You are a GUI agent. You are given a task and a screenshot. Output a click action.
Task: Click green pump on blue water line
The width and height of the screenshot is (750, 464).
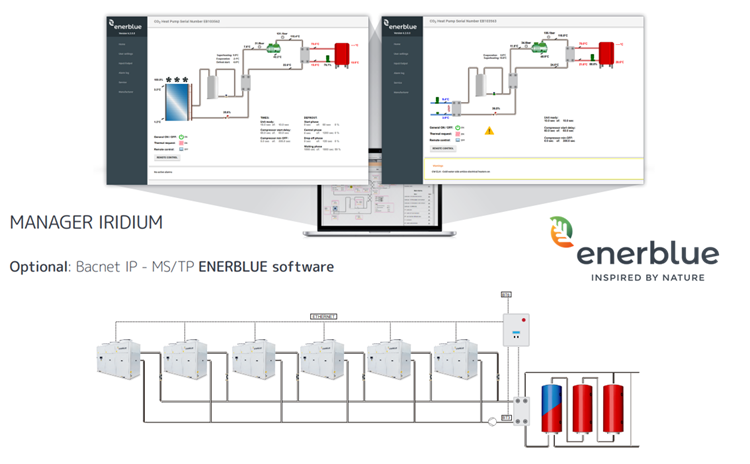point(437,100)
